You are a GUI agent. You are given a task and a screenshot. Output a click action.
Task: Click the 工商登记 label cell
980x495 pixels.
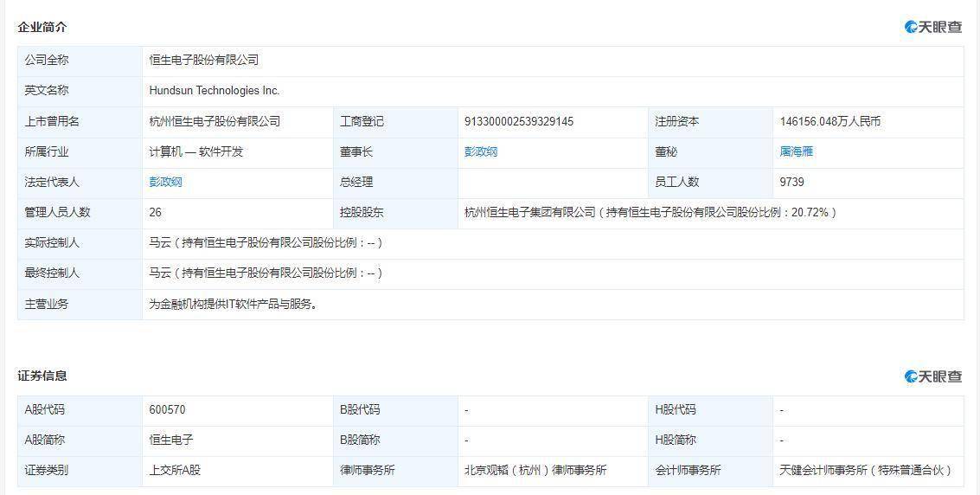click(395, 122)
